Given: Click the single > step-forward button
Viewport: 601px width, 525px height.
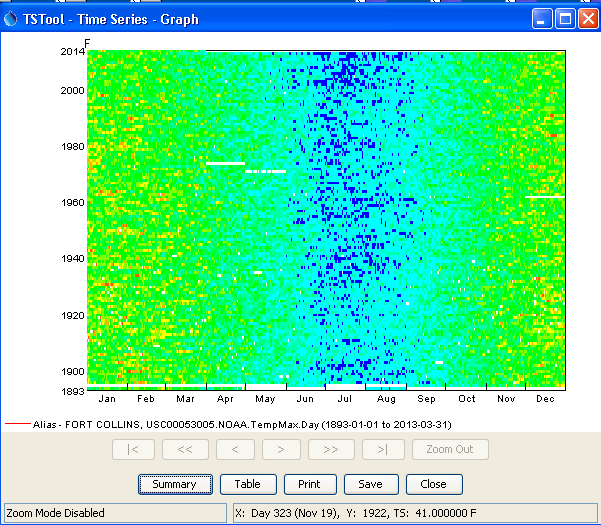Looking at the screenshot, I should 281,449.
